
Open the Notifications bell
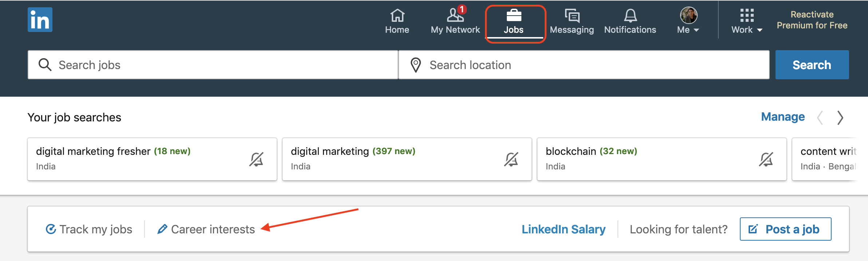(630, 22)
